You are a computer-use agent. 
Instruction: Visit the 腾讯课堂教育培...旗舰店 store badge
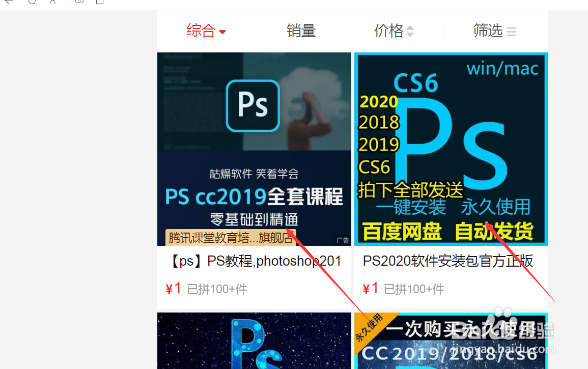pos(231,238)
